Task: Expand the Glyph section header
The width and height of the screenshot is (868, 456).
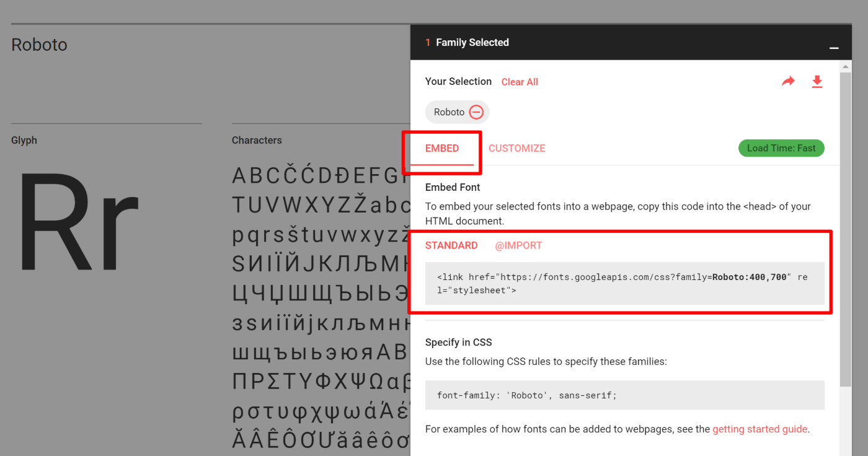Action: (24, 140)
